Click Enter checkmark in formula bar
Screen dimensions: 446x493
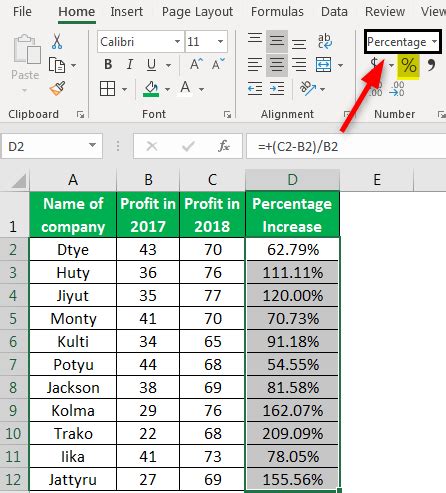[x=188, y=146]
